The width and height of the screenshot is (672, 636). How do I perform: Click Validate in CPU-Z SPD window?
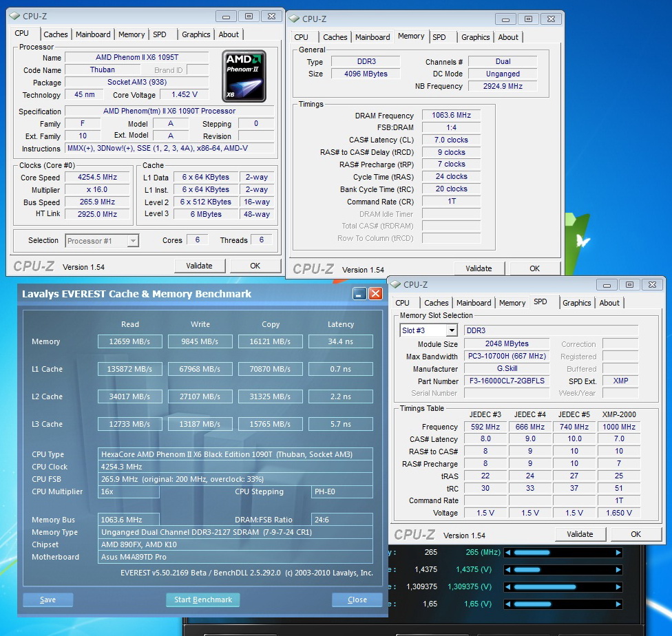[x=580, y=534]
